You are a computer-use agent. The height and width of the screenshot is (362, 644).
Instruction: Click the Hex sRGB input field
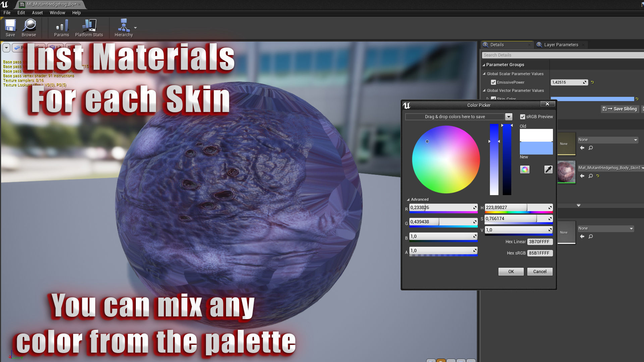point(539,253)
